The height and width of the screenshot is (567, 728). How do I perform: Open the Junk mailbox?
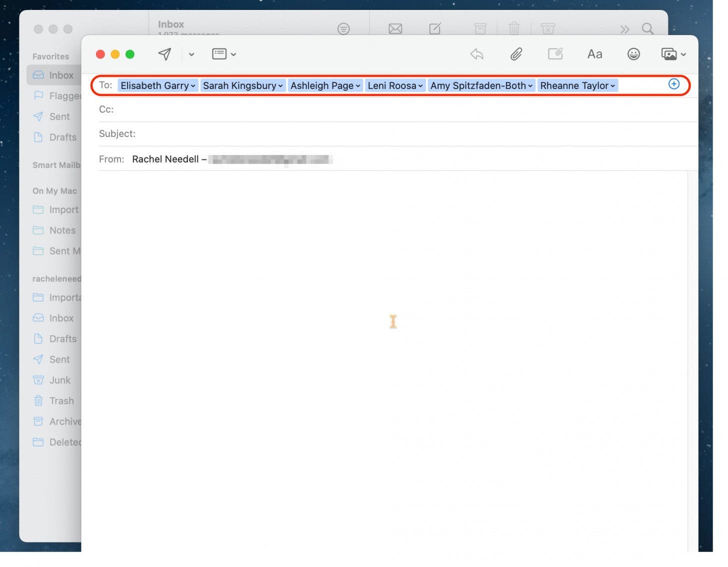point(59,380)
